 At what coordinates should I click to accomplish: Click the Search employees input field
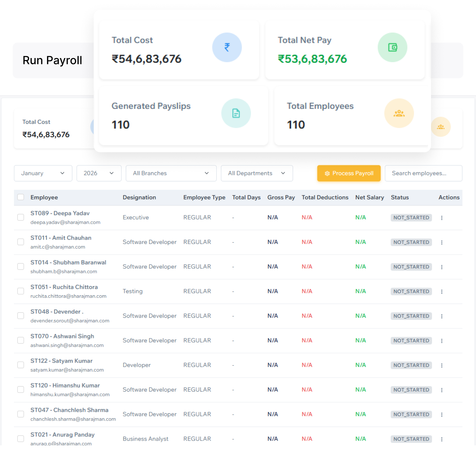pyautogui.click(x=423, y=173)
